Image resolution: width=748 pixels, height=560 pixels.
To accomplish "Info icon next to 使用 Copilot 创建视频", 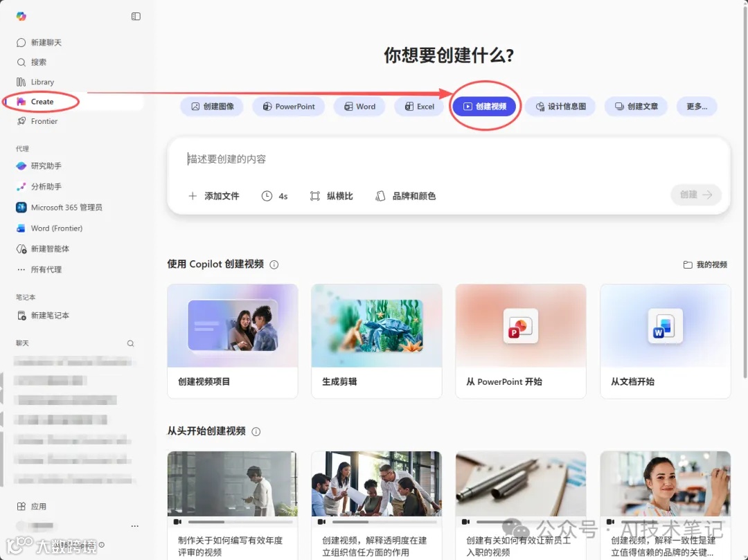I will (274, 264).
